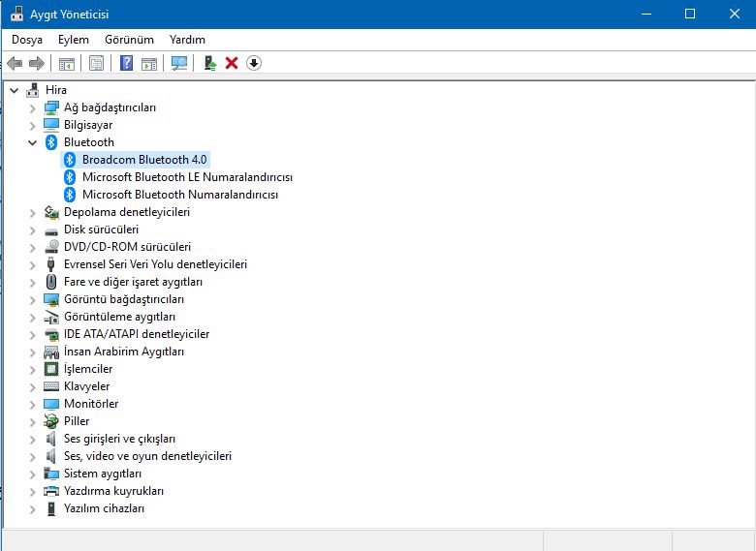Click the Ağ bağdaştırıcıları network icon
Viewport: 756px width, 551px height.
[51, 107]
